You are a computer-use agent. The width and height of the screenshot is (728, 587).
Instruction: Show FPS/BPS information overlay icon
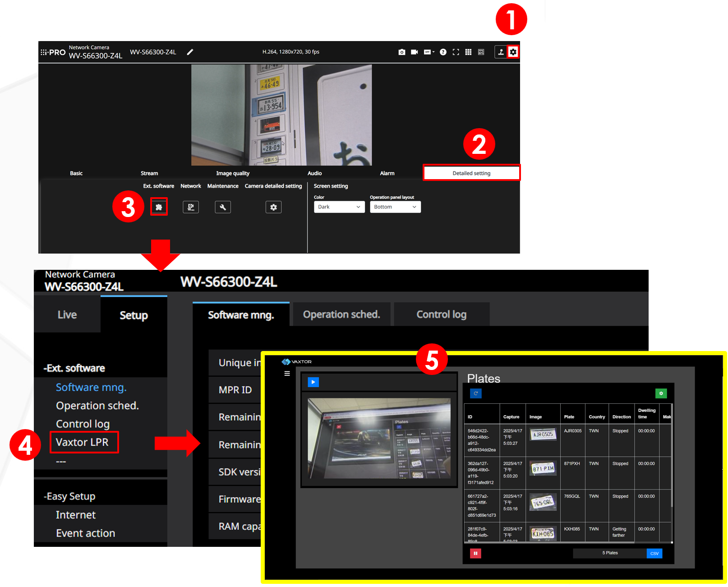481,52
